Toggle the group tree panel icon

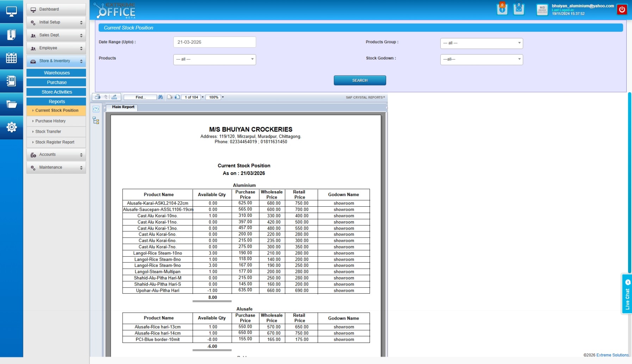pos(96,121)
